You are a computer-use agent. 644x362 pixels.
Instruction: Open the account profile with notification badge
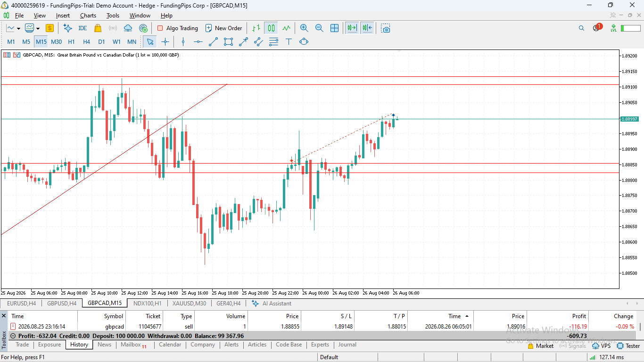pos(597,28)
